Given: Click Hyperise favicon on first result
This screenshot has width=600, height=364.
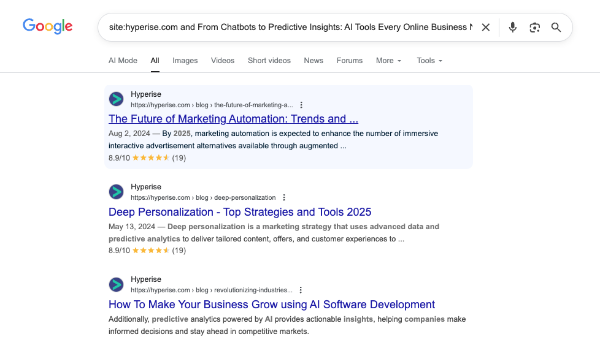Looking at the screenshot, I should click(116, 99).
